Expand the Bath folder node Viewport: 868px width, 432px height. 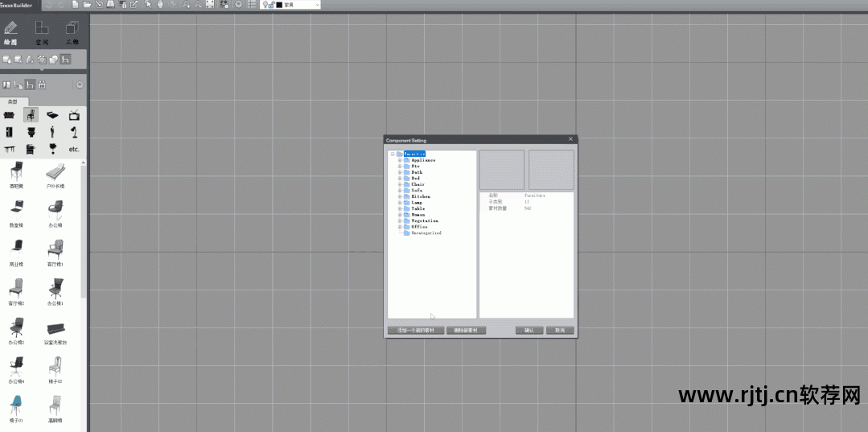[400, 172]
